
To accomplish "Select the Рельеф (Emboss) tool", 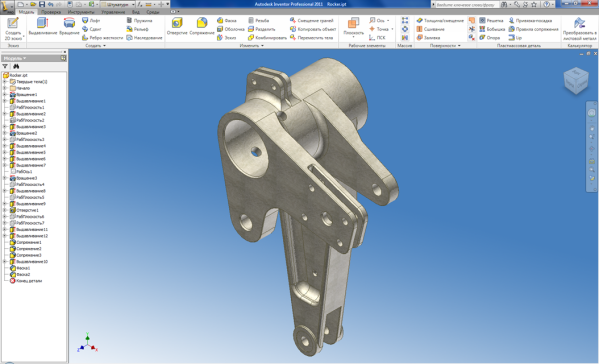I will (138, 29).
